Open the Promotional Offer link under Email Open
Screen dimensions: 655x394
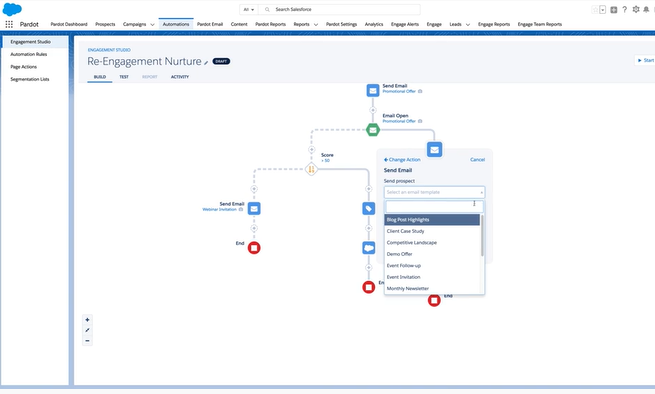coord(399,121)
